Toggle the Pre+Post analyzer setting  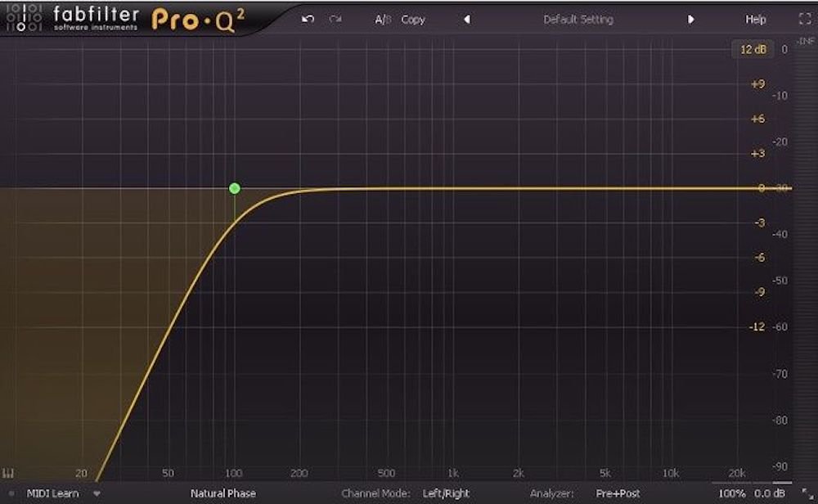[618, 493]
